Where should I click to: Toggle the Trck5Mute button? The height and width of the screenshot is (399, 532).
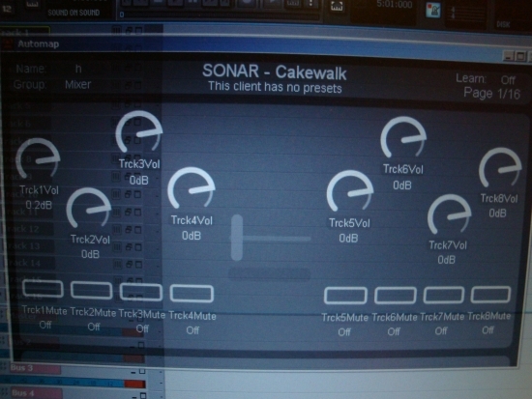[345, 296]
